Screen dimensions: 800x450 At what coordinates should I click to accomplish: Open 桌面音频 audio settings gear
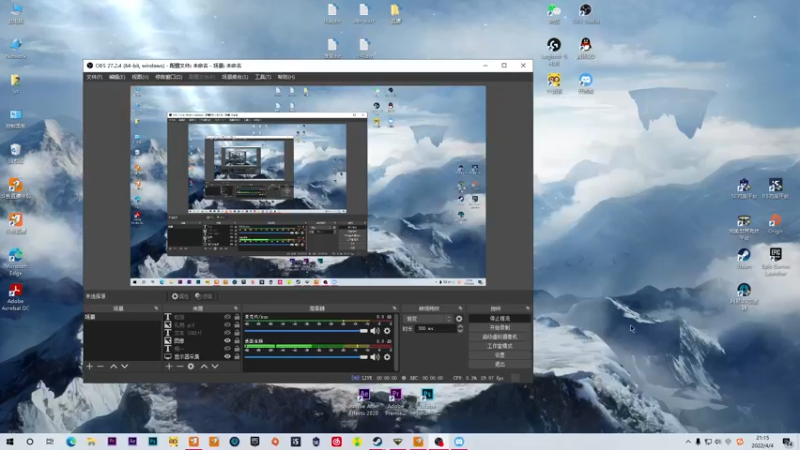coord(387,357)
